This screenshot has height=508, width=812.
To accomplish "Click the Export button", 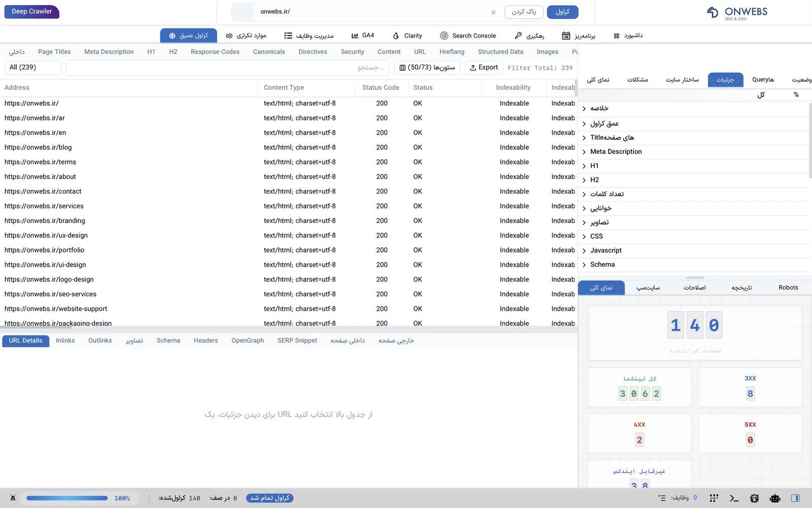I will pos(484,68).
